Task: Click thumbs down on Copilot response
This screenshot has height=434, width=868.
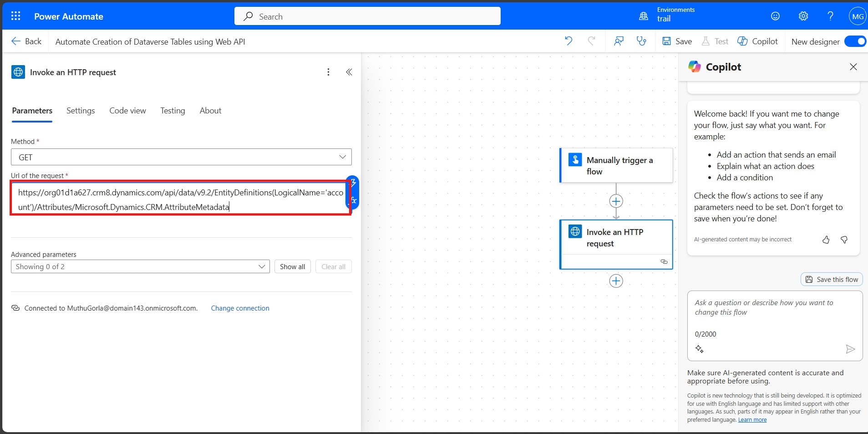Action: pyautogui.click(x=844, y=240)
